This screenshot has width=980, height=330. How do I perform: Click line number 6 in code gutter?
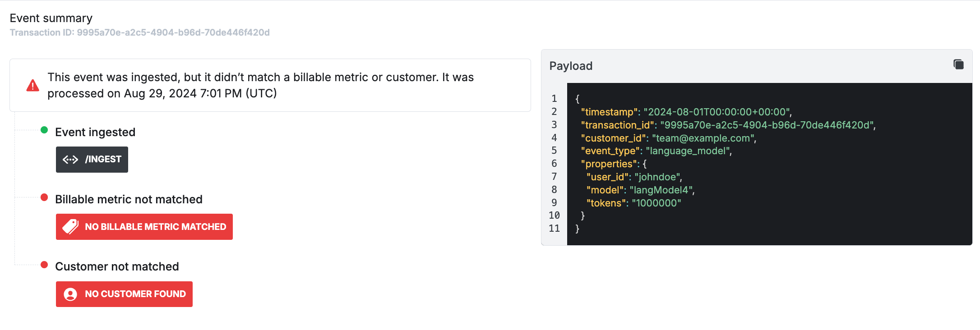click(554, 164)
